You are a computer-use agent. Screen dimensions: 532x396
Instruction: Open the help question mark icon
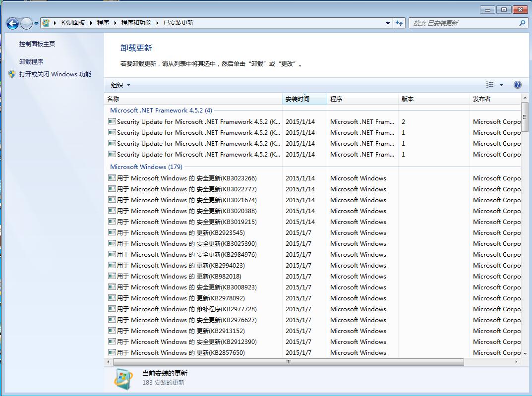pyautogui.click(x=518, y=85)
